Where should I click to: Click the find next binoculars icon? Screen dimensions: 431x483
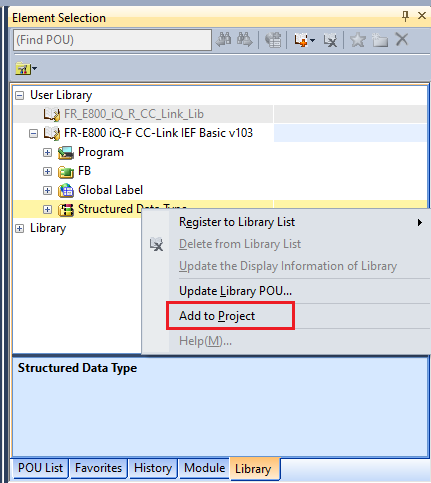[x=245, y=40]
